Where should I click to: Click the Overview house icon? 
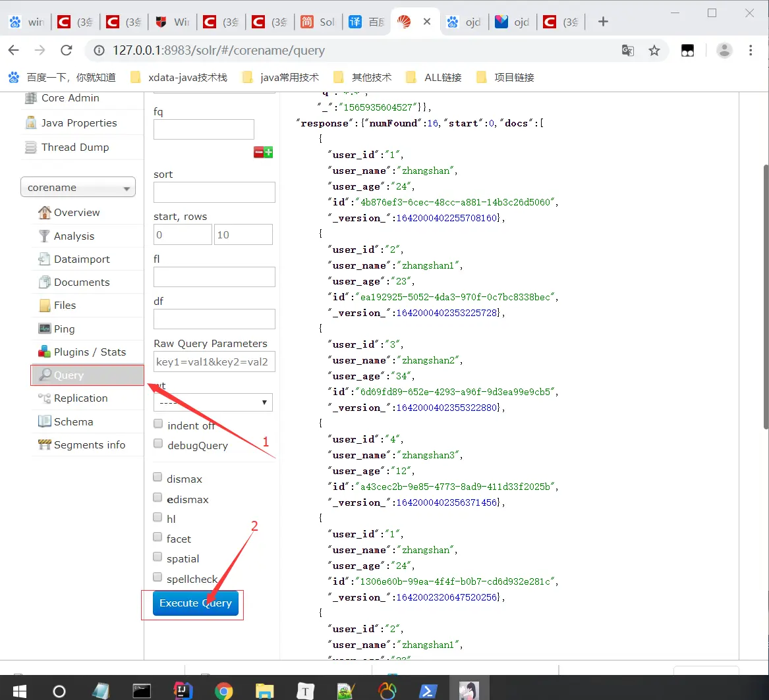click(44, 212)
